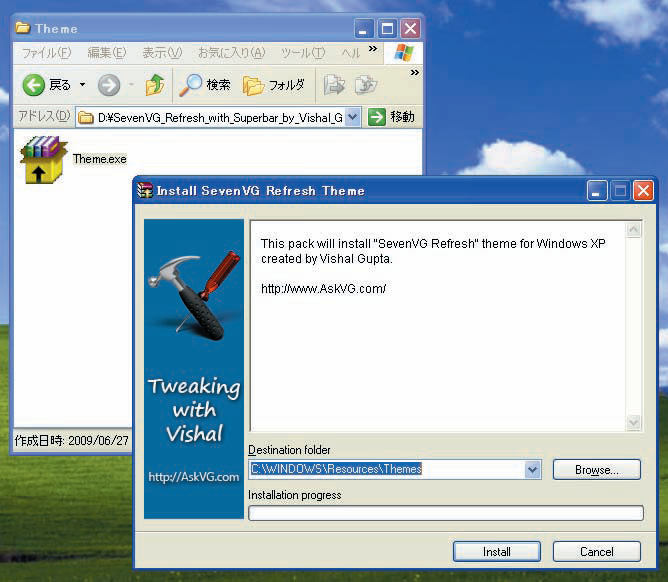
Task: Close the Theme explorer window
Action: pyautogui.click(x=410, y=29)
